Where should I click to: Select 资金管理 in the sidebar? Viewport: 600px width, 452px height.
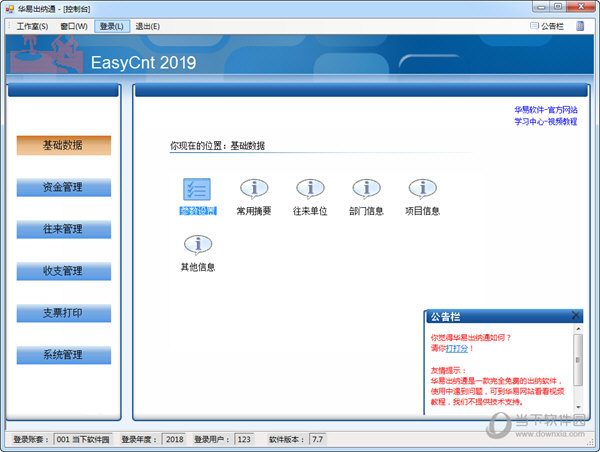pos(63,187)
